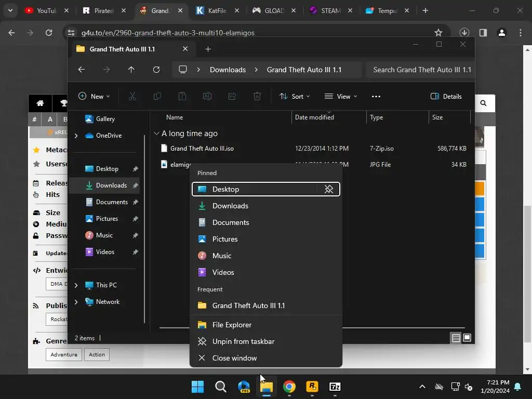The image size is (532, 399).
Task: Click the website home icon
Action: (40, 103)
